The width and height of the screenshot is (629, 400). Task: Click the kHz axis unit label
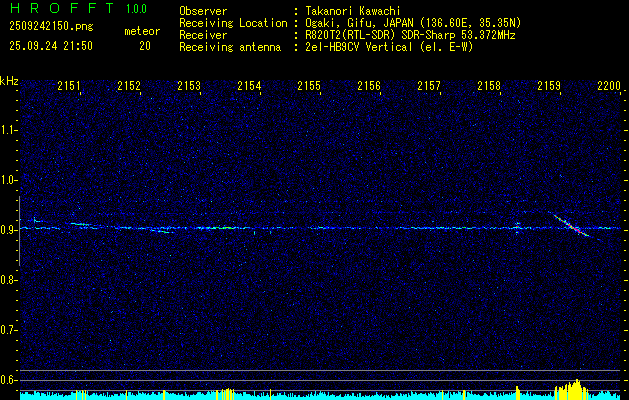(x=9, y=81)
